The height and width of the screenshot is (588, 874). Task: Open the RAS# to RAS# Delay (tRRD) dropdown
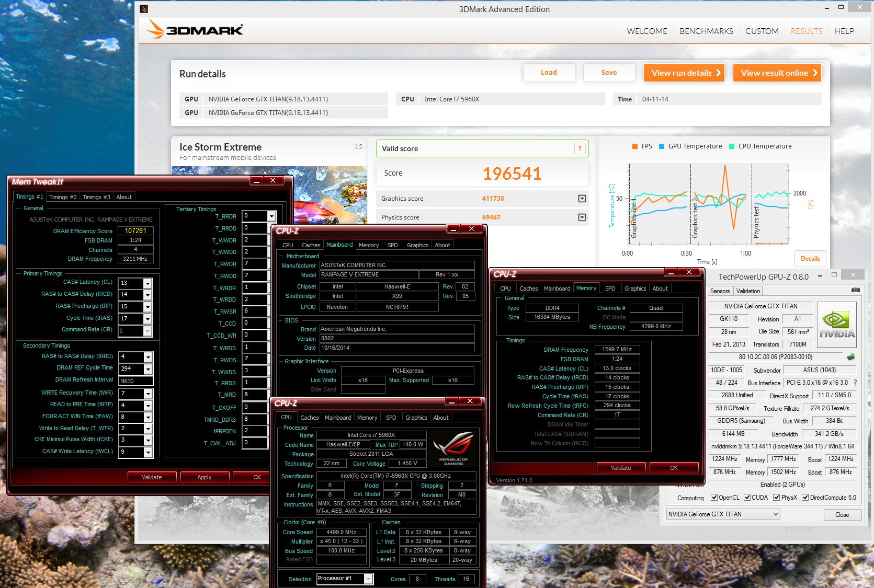pyautogui.click(x=148, y=357)
